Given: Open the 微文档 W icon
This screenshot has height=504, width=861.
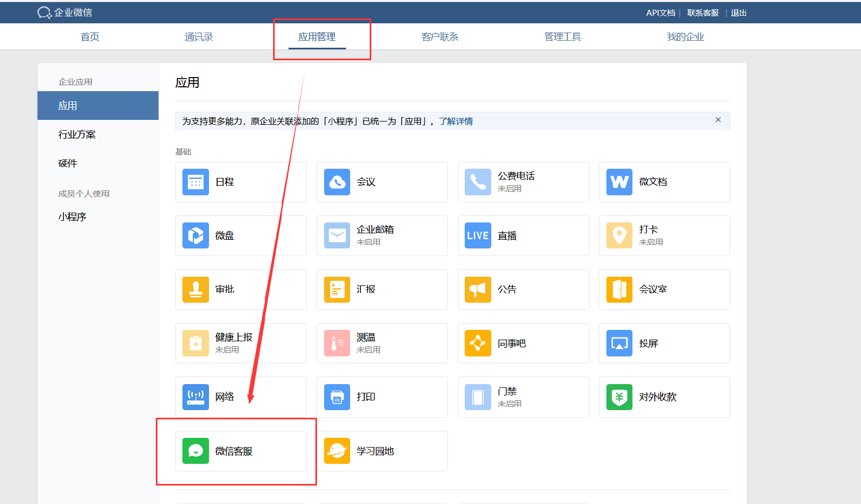Looking at the screenshot, I should click(x=619, y=182).
